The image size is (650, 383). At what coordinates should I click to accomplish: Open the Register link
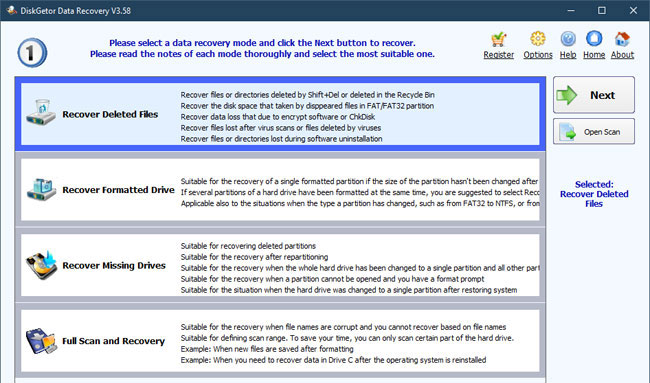point(498,55)
